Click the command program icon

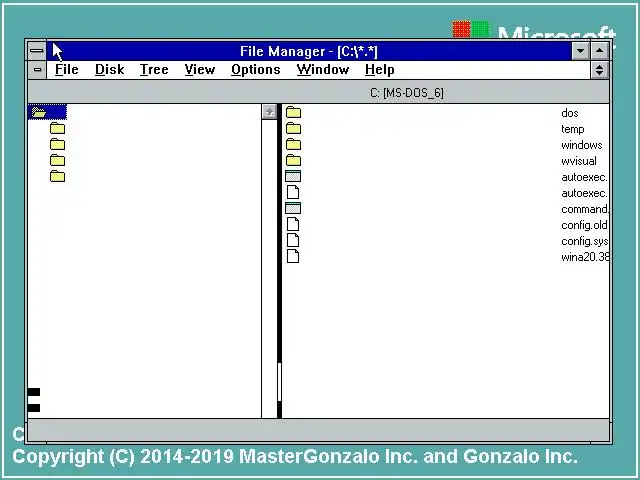pyautogui.click(x=293, y=208)
